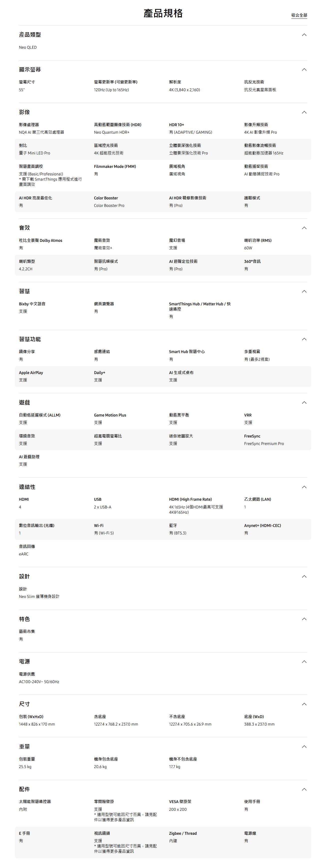The width and height of the screenshot is (319, 868).
Task: Click the 音效 heading label
Action: tap(24, 228)
